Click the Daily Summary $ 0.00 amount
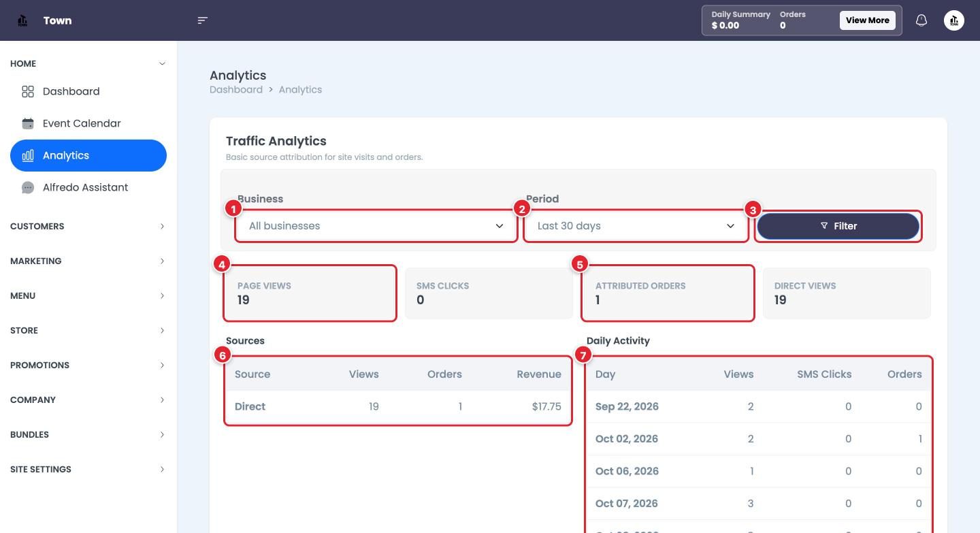The width and height of the screenshot is (980, 533). tap(725, 25)
